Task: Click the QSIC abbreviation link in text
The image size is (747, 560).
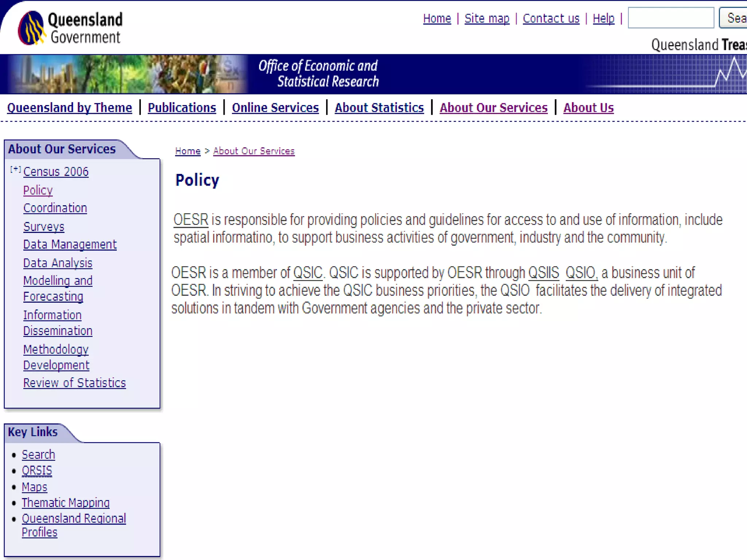Action: click(x=307, y=273)
